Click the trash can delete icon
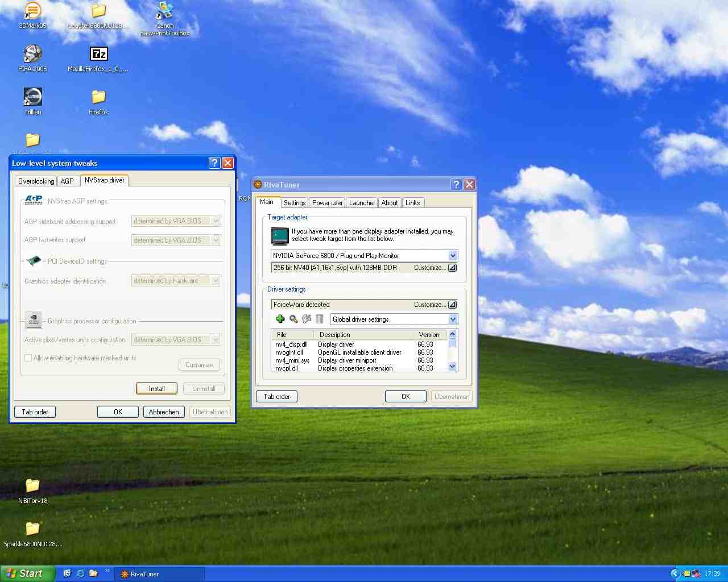 click(320, 319)
